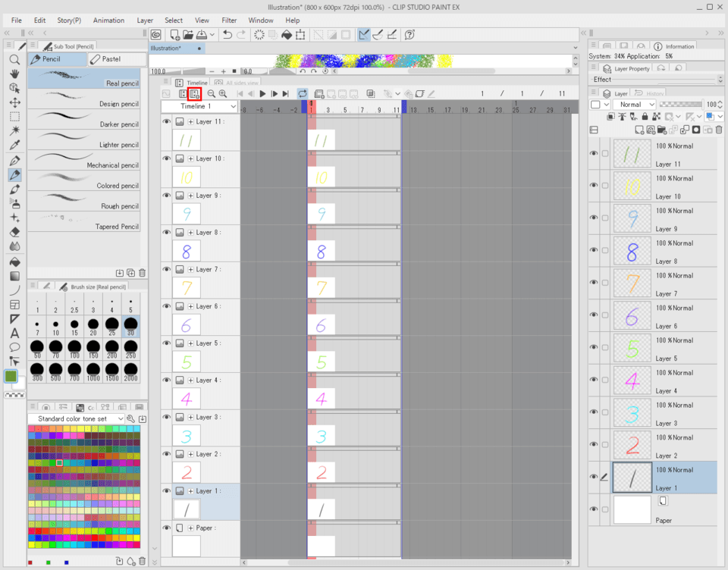Click the Lock Layer padlock icon
The image size is (728, 570).
645,117
